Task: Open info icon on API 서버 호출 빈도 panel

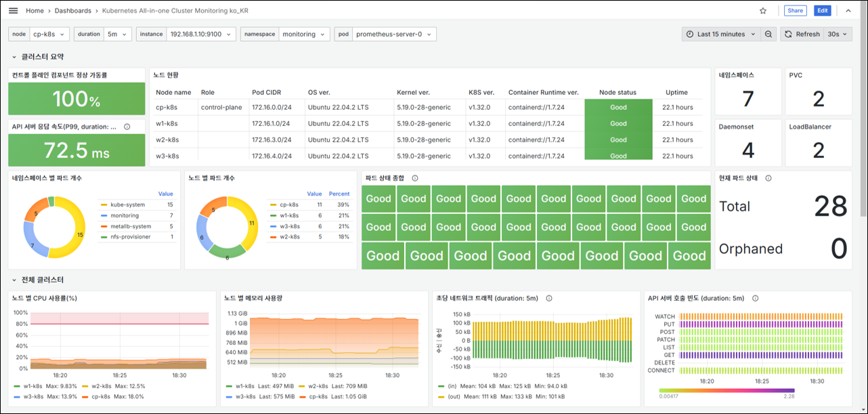Action: click(x=755, y=298)
